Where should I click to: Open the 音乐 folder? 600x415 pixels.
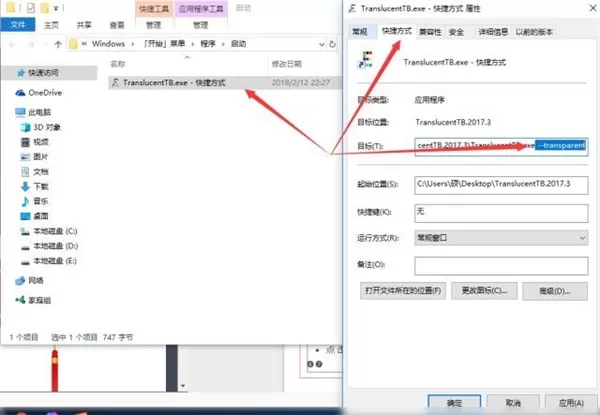pyautogui.click(x=41, y=201)
